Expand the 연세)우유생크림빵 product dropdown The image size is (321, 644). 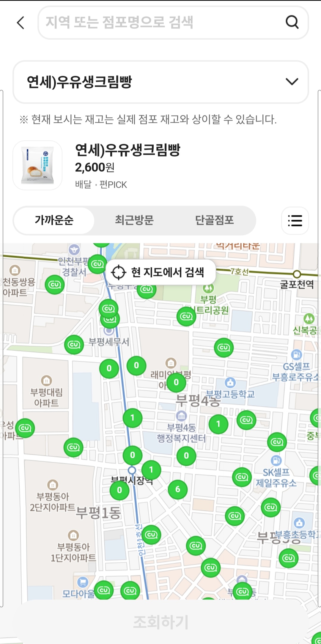[x=161, y=82]
